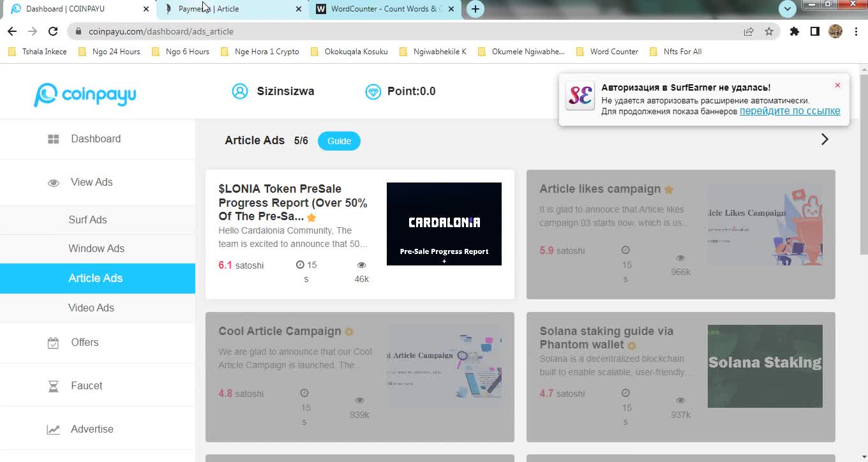Click the Article Ads 5/6 counter
This screenshot has width=868, height=462.
click(x=301, y=141)
